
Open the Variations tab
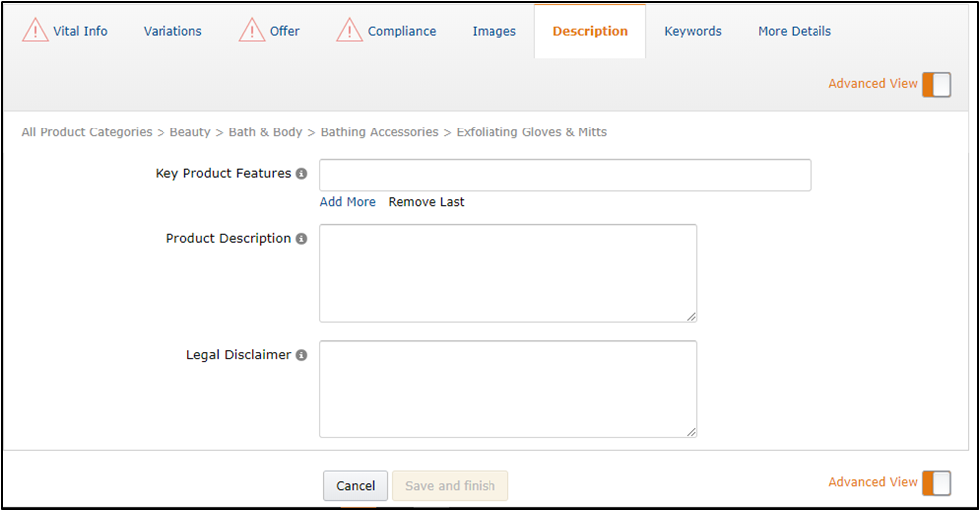(172, 31)
